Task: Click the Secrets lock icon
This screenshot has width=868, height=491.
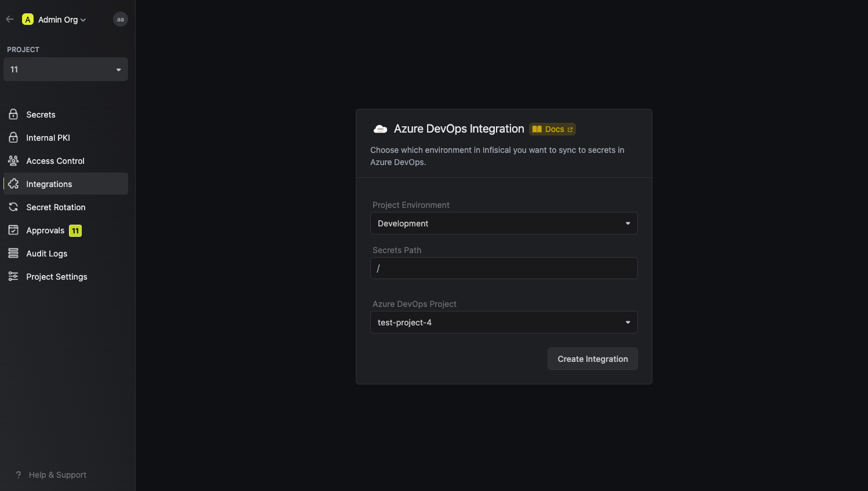Action: pos(13,114)
